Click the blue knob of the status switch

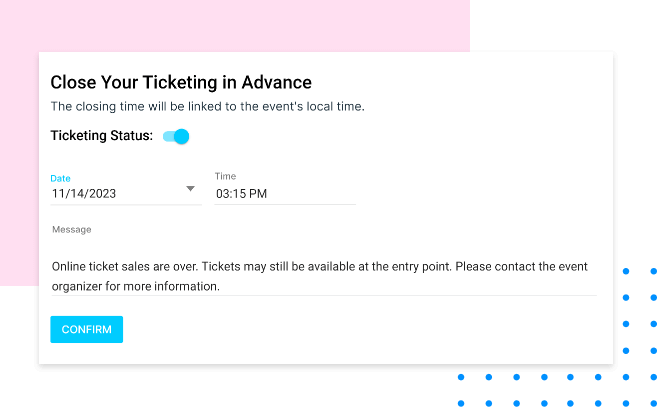pyautogui.click(x=181, y=136)
